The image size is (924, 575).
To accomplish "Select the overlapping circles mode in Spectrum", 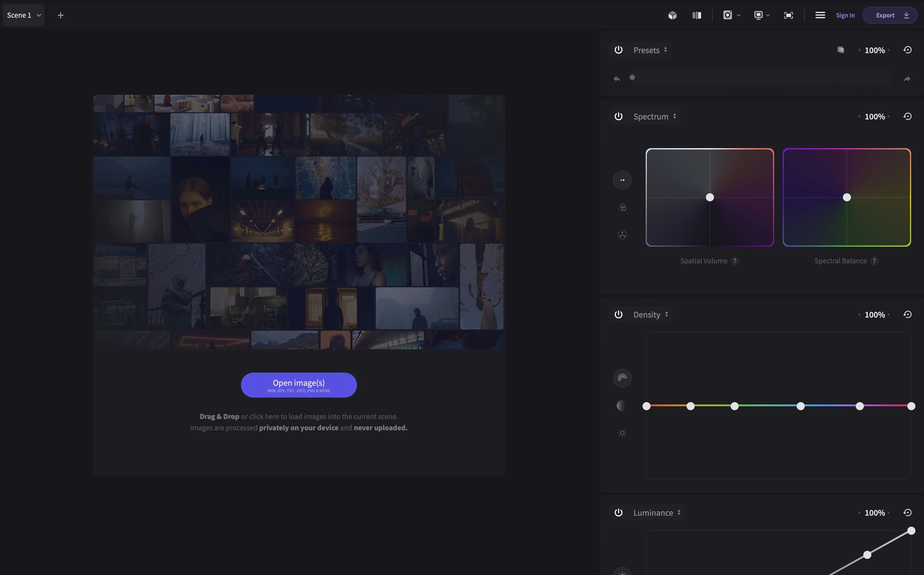I will coord(622,207).
